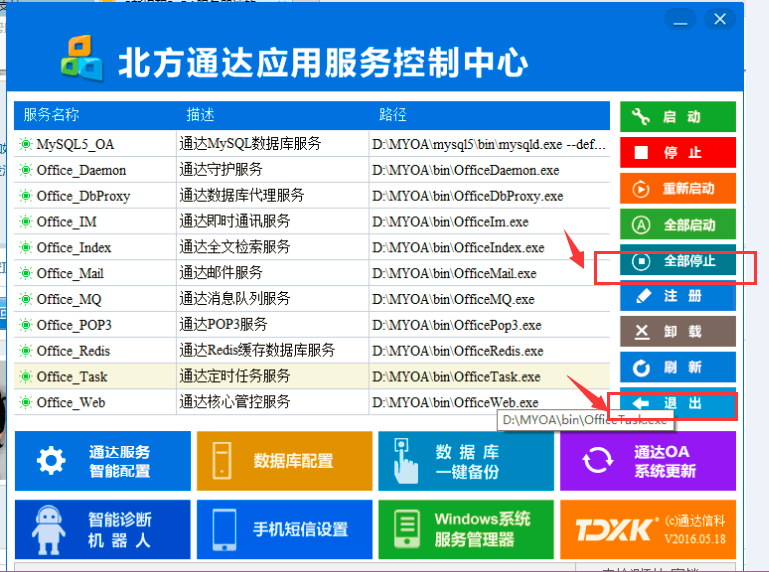Click the 全部停止 stop-all button

click(678, 260)
